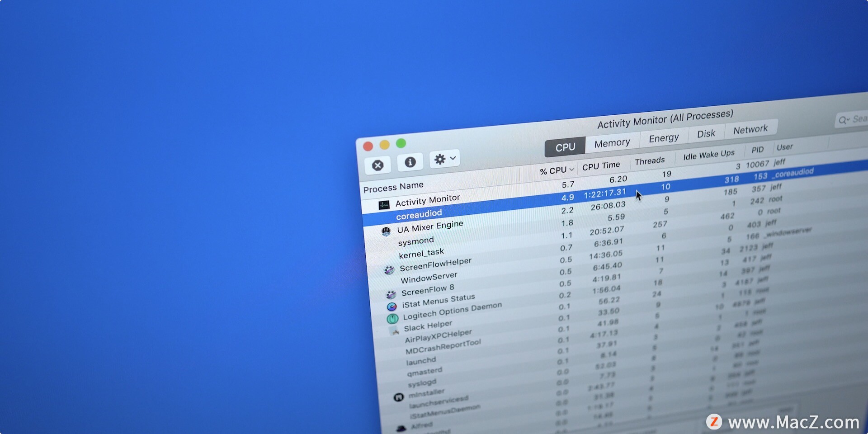Click PID 10067 in the first row
The height and width of the screenshot is (434, 868).
[757, 164]
